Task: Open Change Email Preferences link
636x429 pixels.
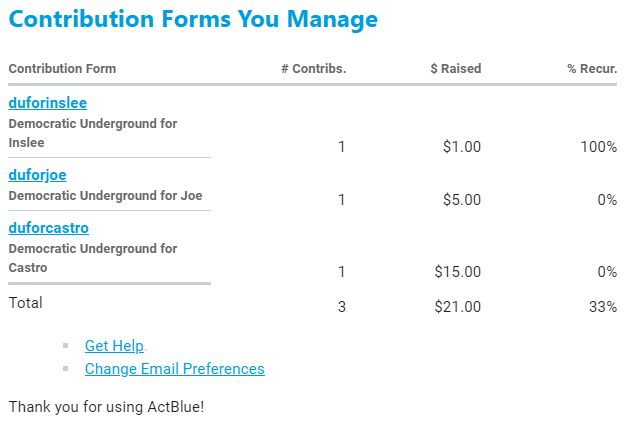Action: (x=174, y=369)
